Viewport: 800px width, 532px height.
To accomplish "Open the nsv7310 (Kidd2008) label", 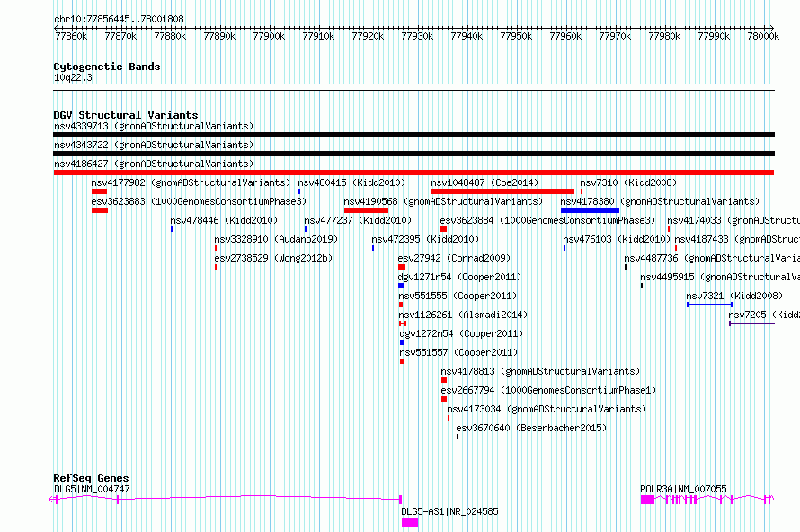I will (628, 182).
